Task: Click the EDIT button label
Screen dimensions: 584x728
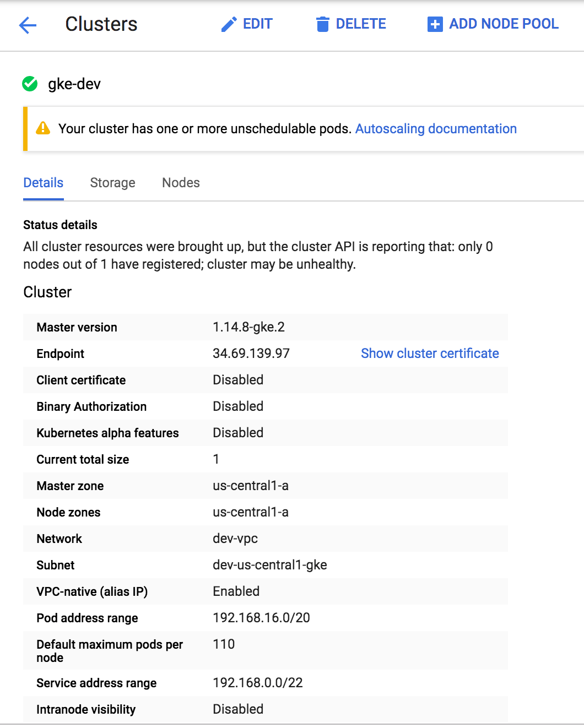Action: click(258, 24)
